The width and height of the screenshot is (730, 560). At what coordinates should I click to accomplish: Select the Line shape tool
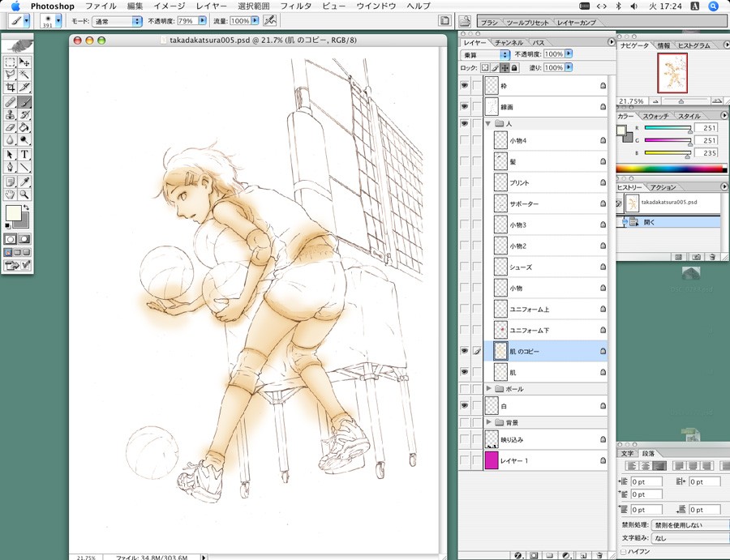tap(24, 167)
